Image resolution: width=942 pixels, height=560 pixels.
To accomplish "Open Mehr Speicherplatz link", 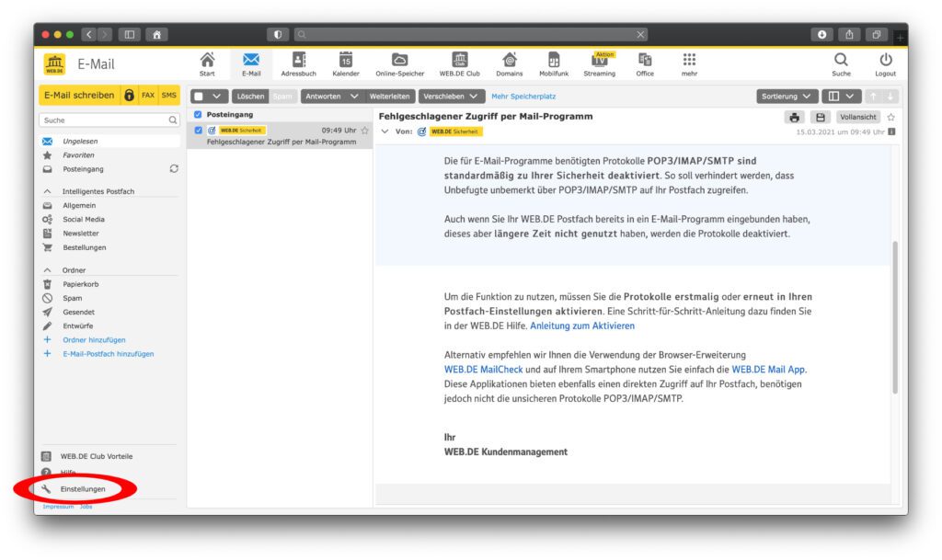I will (x=523, y=96).
